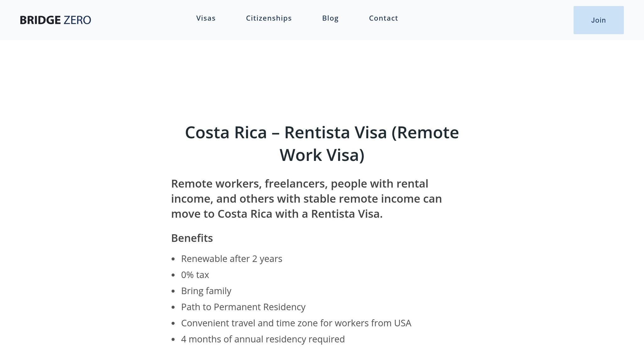The height and width of the screenshot is (362, 644).
Task: Click the '0% tax' benefit item
Action: [195, 275]
